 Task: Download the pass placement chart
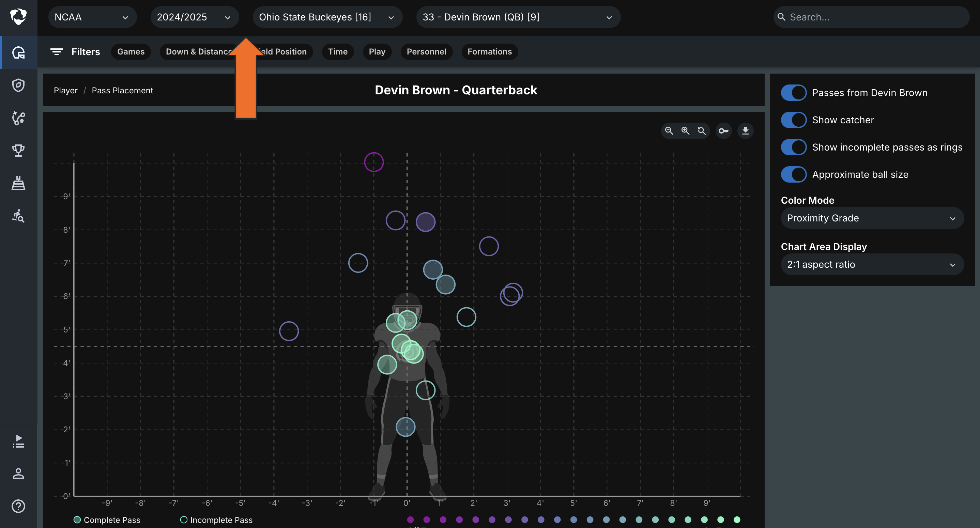[x=746, y=131]
